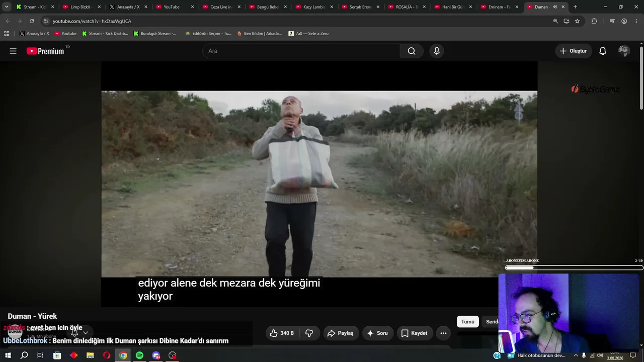Select the Tümü filter chip
644x362 pixels.
click(x=468, y=322)
